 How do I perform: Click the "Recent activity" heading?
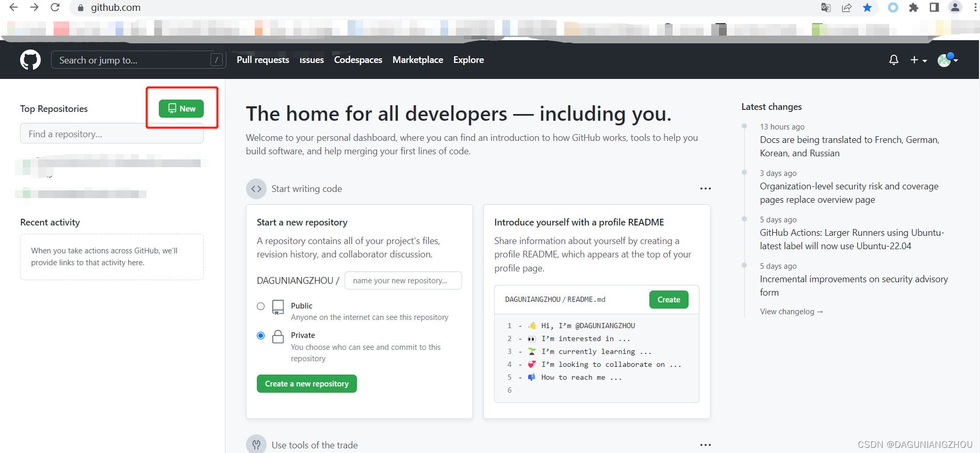tap(50, 222)
